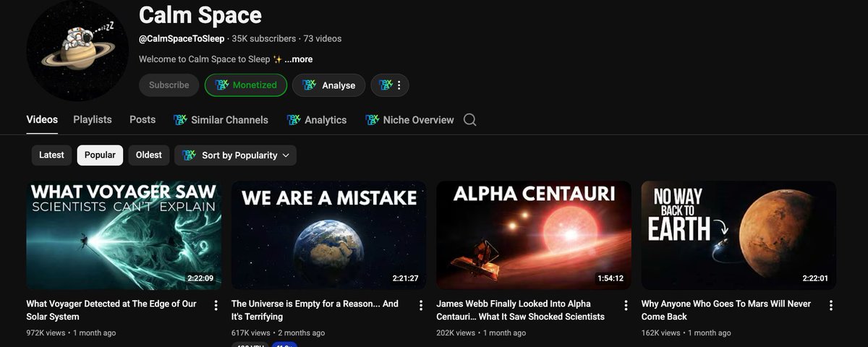Expand the Sort by Popularity dropdown
Image resolution: width=868 pixels, height=347 pixels.
point(235,155)
